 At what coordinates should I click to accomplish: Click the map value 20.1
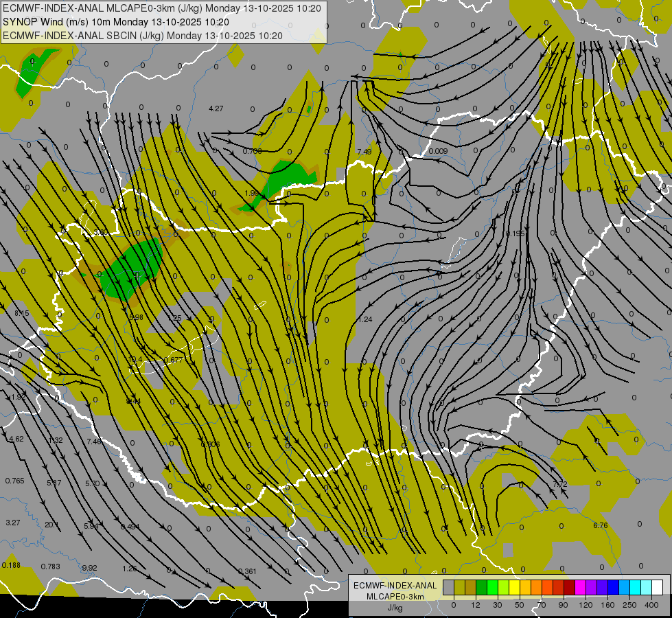coord(52,525)
